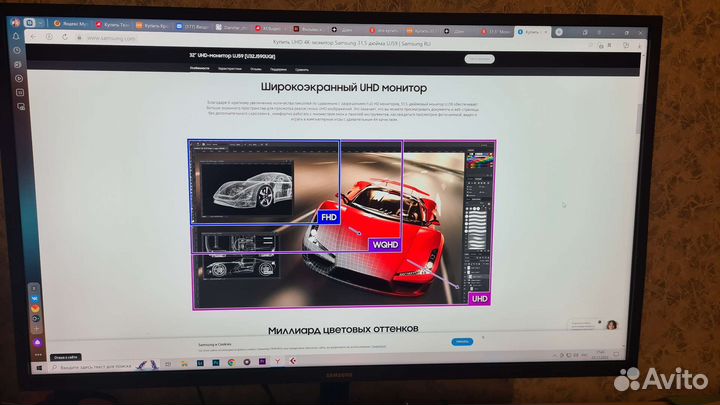The height and width of the screenshot is (405, 720).
Task: Open the sidebar video play icon
Action: (x=19, y=79)
